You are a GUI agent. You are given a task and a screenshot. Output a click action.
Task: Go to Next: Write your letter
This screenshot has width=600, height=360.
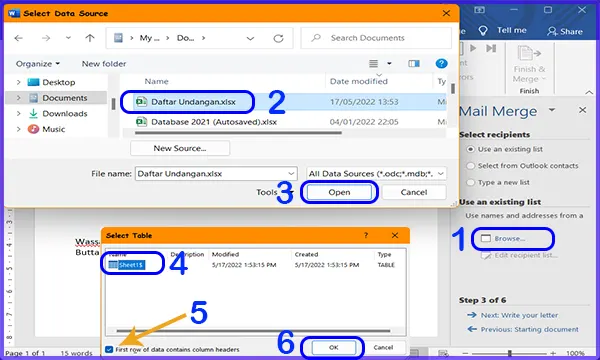coord(519,315)
